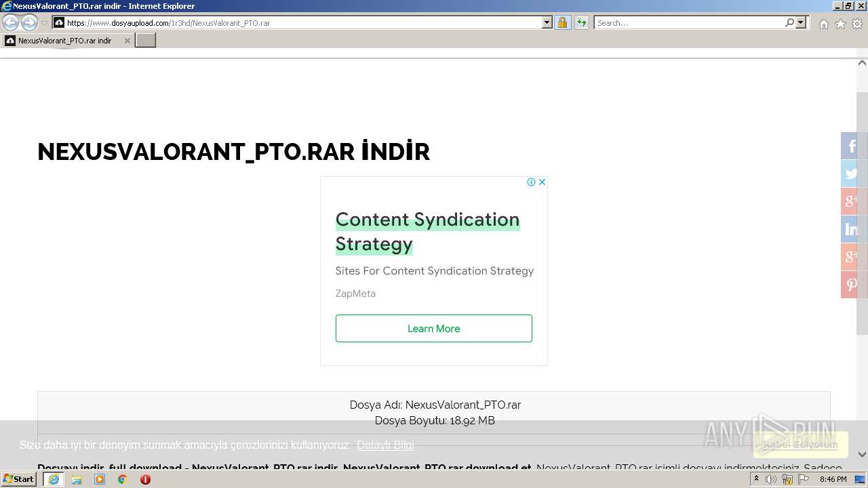868x488 pixels.
Task: Click the ad info (AdChoices) icon
Action: tap(532, 182)
